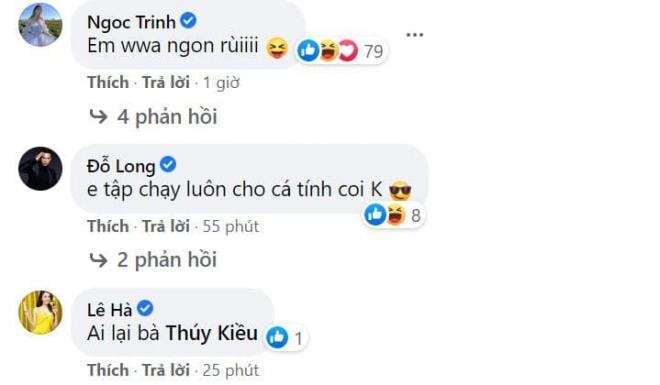This screenshot has width=660, height=385.
Task: Open reactions on Ngoc Trinh's comment showing 79
Action: [341, 51]
